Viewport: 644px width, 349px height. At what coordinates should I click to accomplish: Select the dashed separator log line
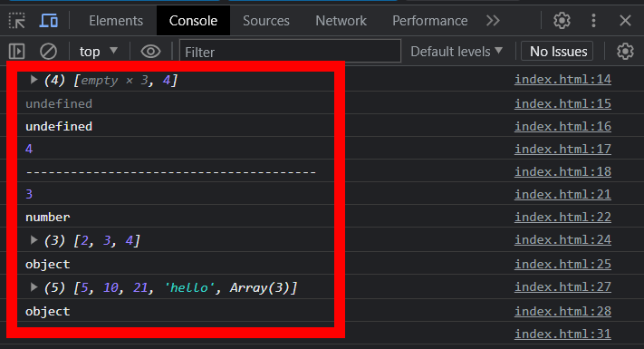171,172
